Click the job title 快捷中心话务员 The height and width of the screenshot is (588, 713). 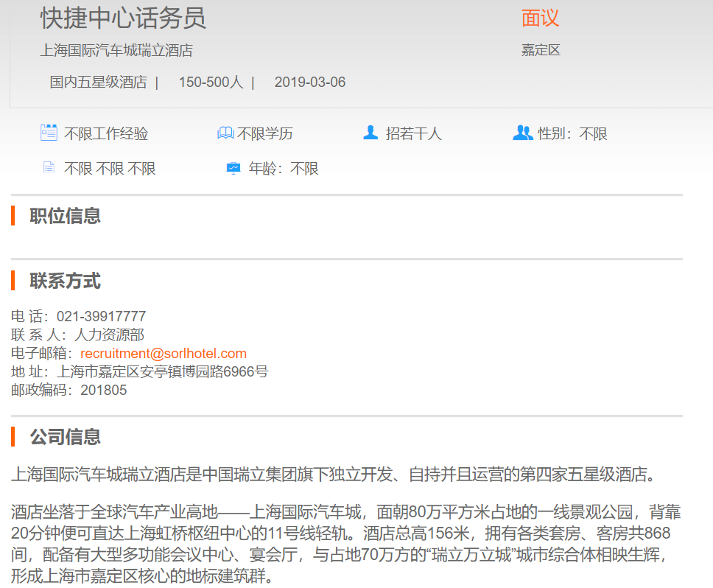(x=123, y=18)
